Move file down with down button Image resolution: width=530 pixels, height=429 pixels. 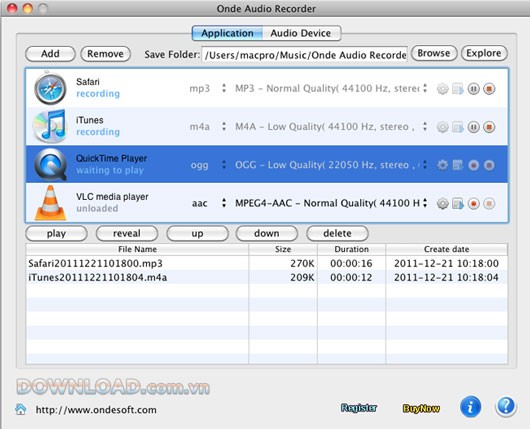coord(267,234)
